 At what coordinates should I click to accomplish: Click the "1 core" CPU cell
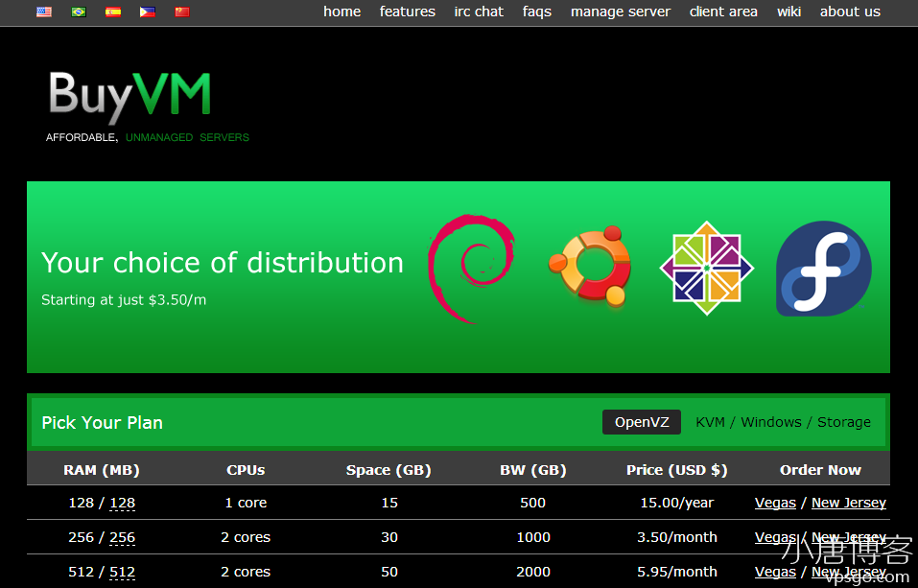pyautogui.click(x=246, y=503)
